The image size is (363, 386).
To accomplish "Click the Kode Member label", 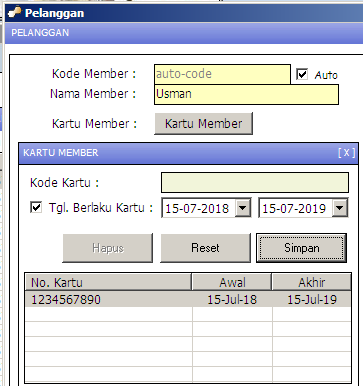I will tap(94, 74).
